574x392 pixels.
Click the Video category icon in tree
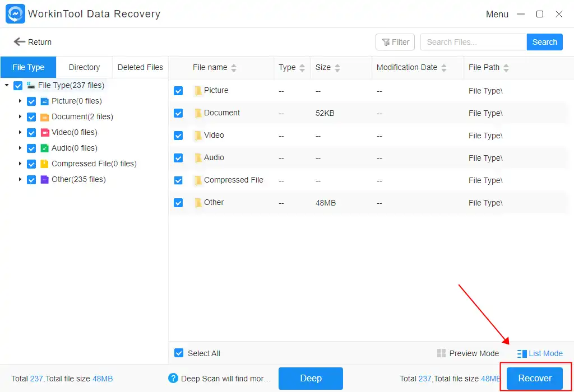pyautogui.click(x=45, y=132)
